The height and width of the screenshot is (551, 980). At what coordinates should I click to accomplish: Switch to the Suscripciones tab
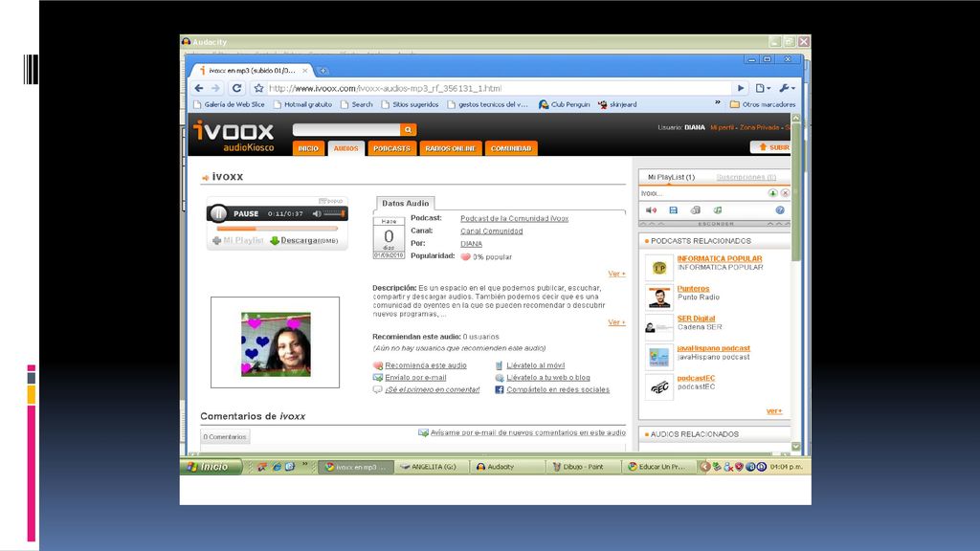click(746, 177)
